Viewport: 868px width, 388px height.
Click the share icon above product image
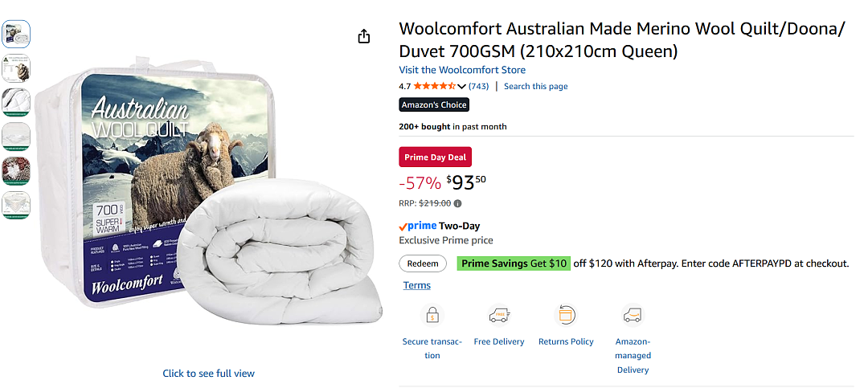[363, 36]
